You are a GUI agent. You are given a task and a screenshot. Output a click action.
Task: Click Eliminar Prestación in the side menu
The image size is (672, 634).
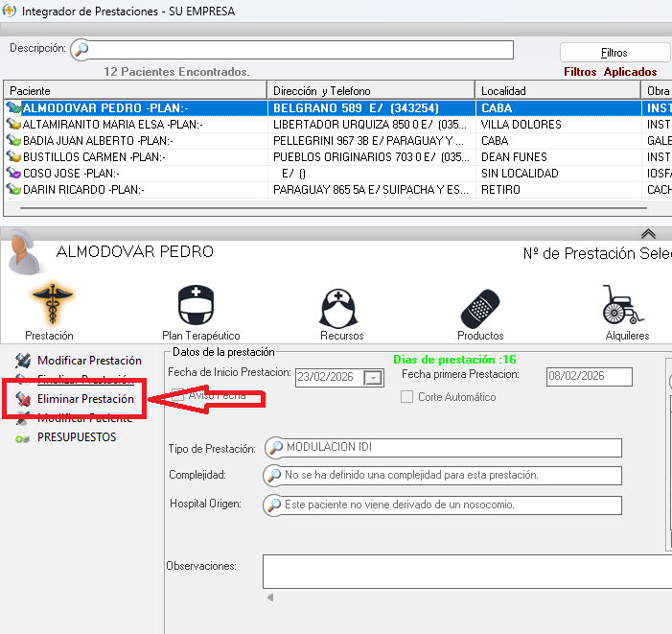[84, 398]
